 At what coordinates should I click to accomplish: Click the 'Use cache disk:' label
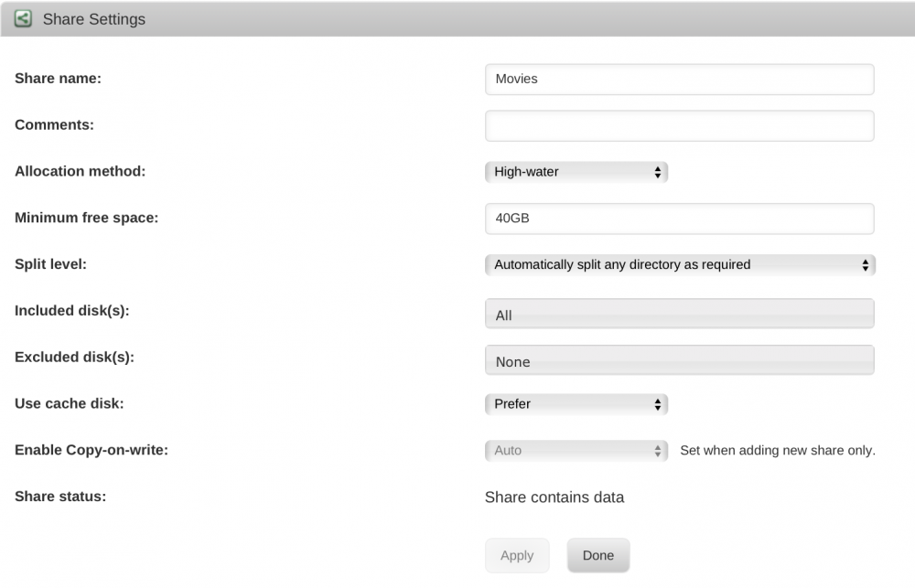point(69,403)
